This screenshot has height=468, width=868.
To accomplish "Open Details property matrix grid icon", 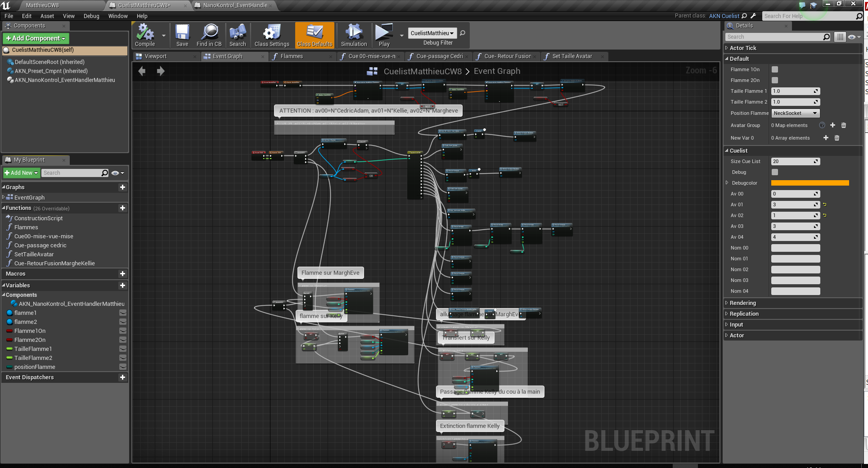I will (x=840, y=37).
